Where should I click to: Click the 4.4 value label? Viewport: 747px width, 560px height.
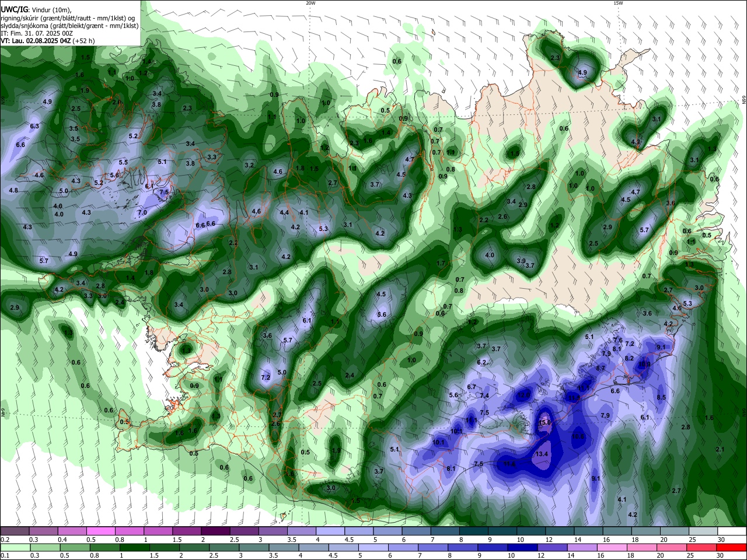[284, 212]
